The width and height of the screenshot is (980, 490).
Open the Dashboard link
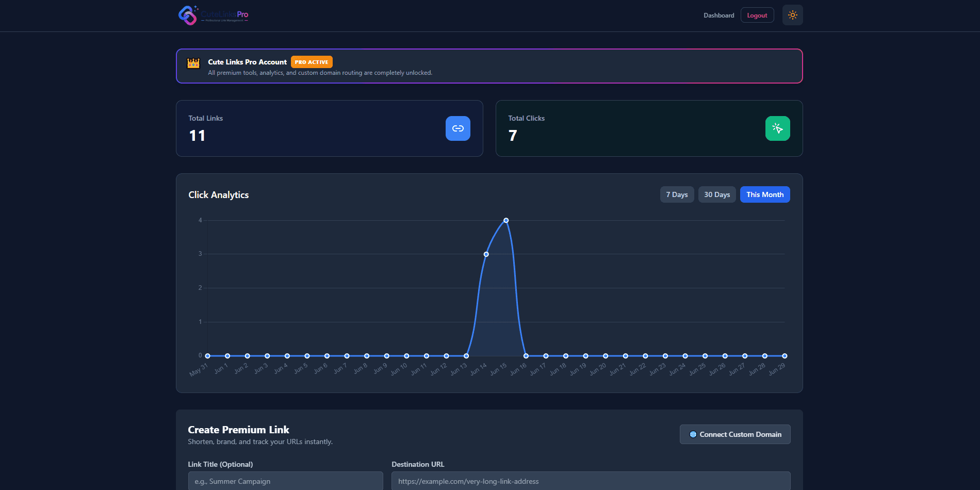(x=718, y=15)
